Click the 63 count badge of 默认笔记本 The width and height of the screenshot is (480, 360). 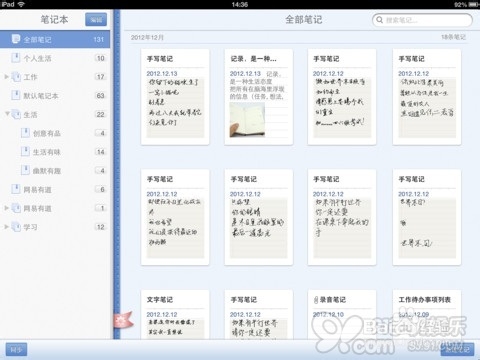(x=100, y=95)
